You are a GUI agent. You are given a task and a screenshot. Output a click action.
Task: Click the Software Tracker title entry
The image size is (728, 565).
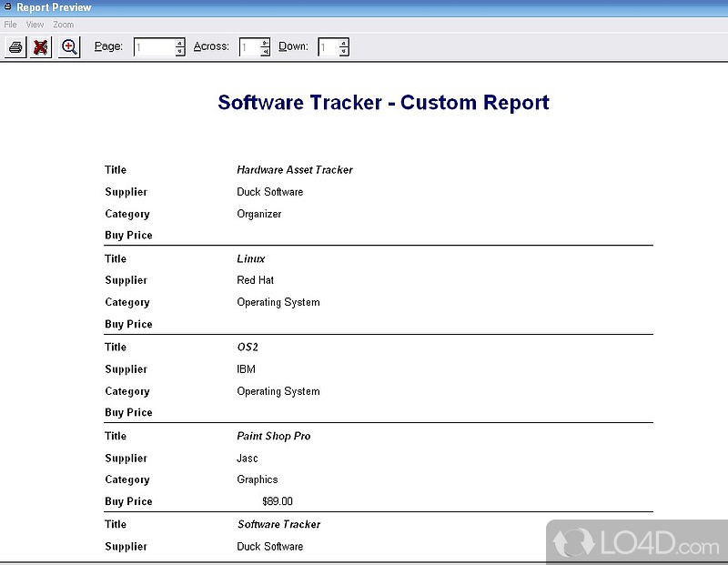278,524
